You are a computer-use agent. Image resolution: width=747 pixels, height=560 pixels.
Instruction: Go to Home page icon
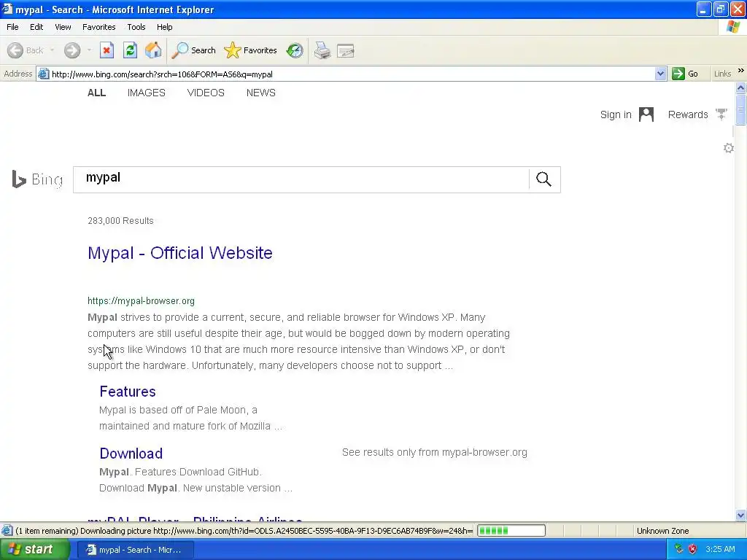(153, 50)
